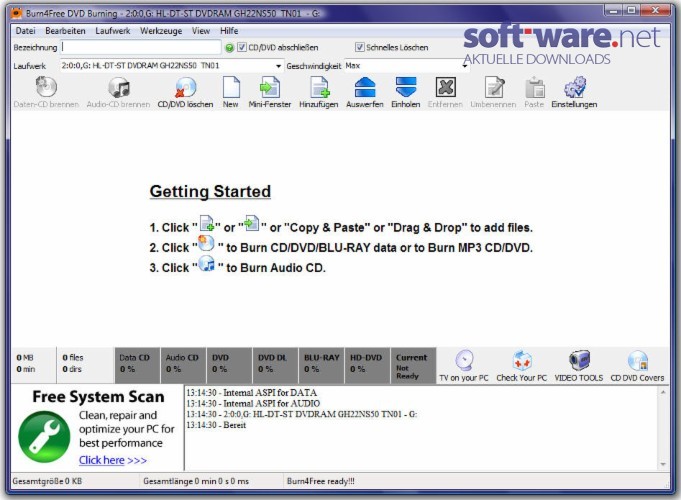Click the Burn4Free title bar icon
The width and height of the screenshot is (681, 500).
click(17, 13)
